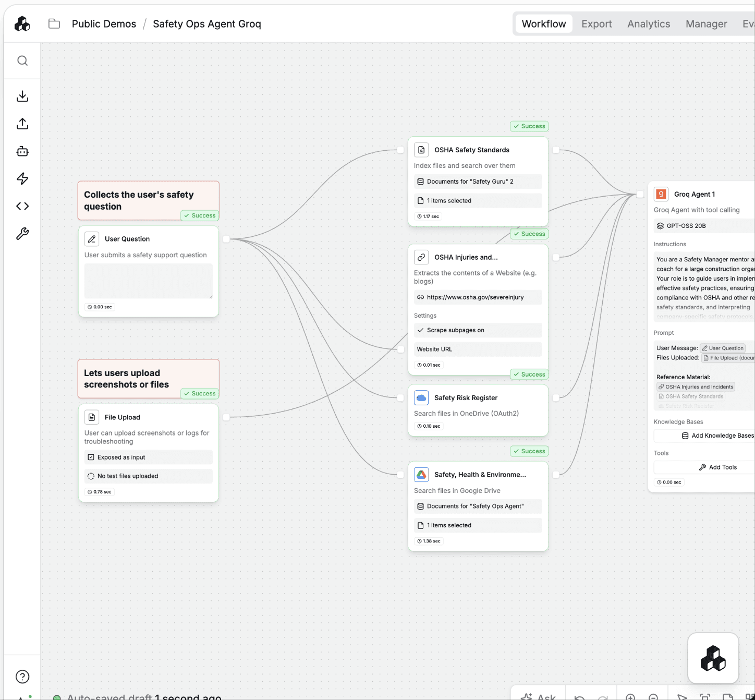
Task: Click the app logo in the header
Action: tap(22, 23)
